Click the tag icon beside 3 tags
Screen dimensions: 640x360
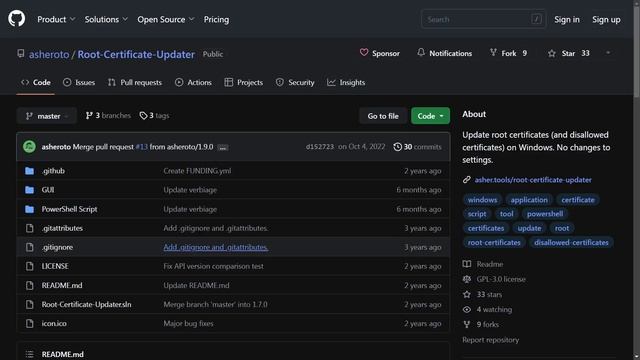pos(143,116)
